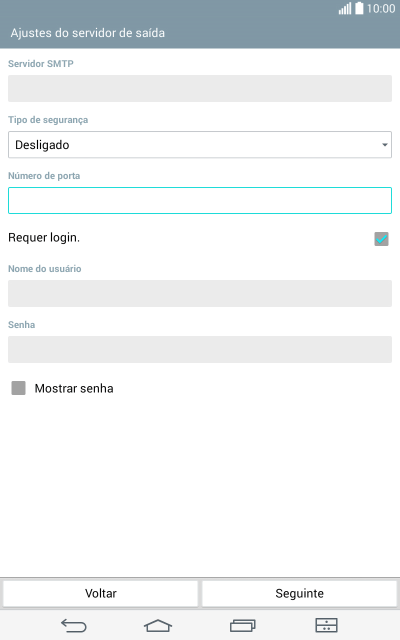Open the recent apps icon
The width and height of the screenshot is (400, 640).
pyautogui.click(x=242, y=625)
